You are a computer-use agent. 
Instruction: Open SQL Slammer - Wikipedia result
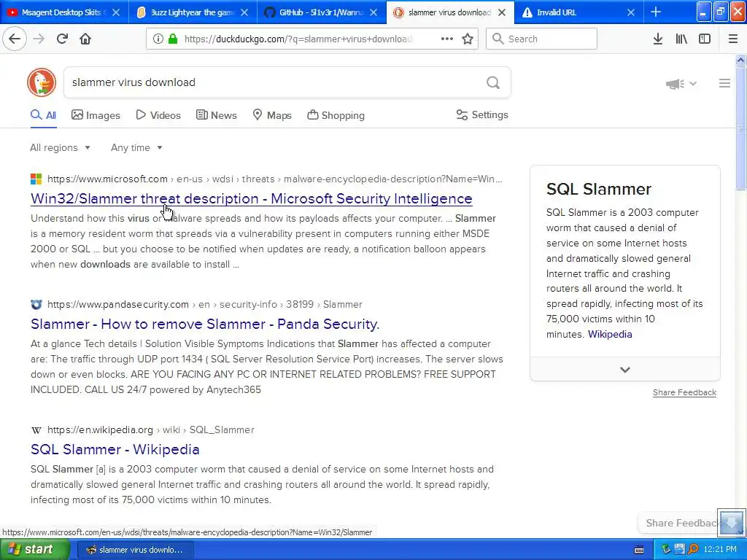[115, 449]
